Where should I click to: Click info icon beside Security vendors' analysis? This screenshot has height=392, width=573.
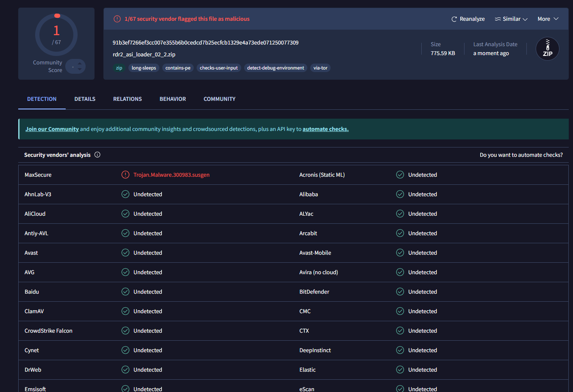[x=97, y=155]
